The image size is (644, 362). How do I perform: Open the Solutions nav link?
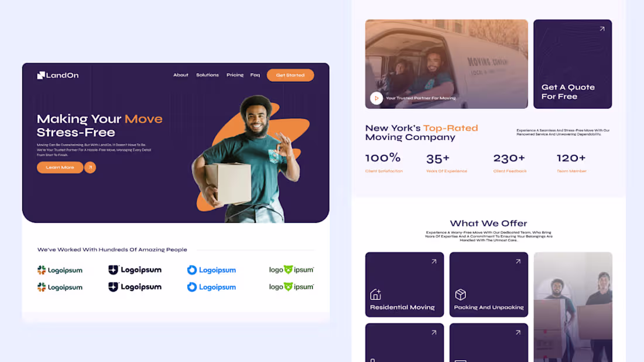pos(207,75)
